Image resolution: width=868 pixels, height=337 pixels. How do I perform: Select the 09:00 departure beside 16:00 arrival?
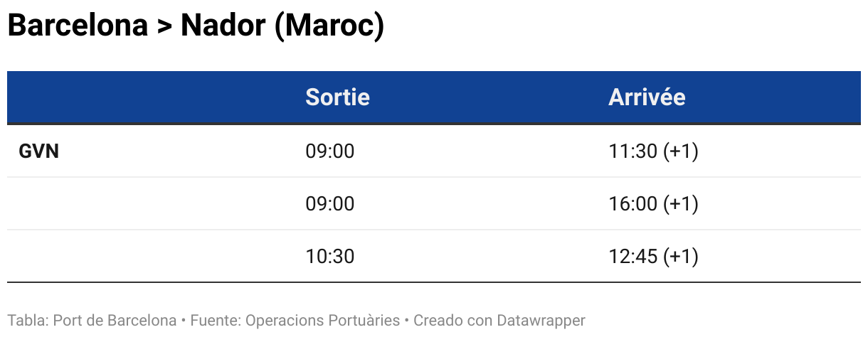[329, 204]
